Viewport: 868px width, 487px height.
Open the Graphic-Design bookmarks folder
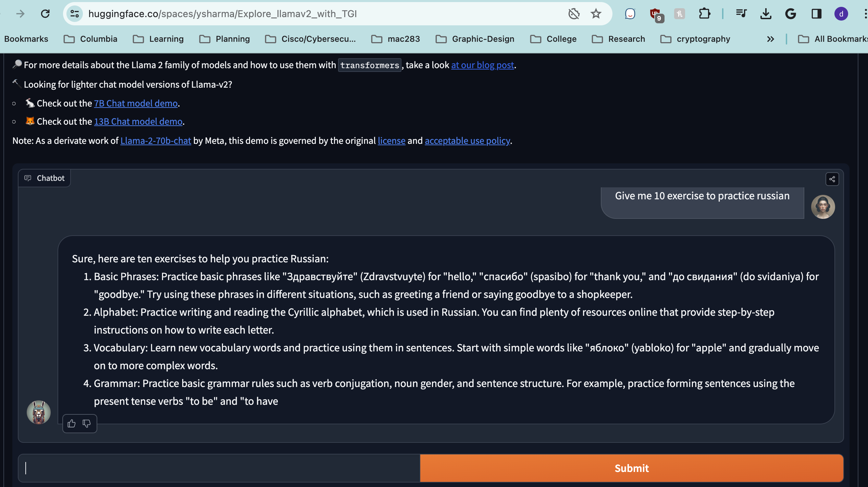click(x=475, y=39)
